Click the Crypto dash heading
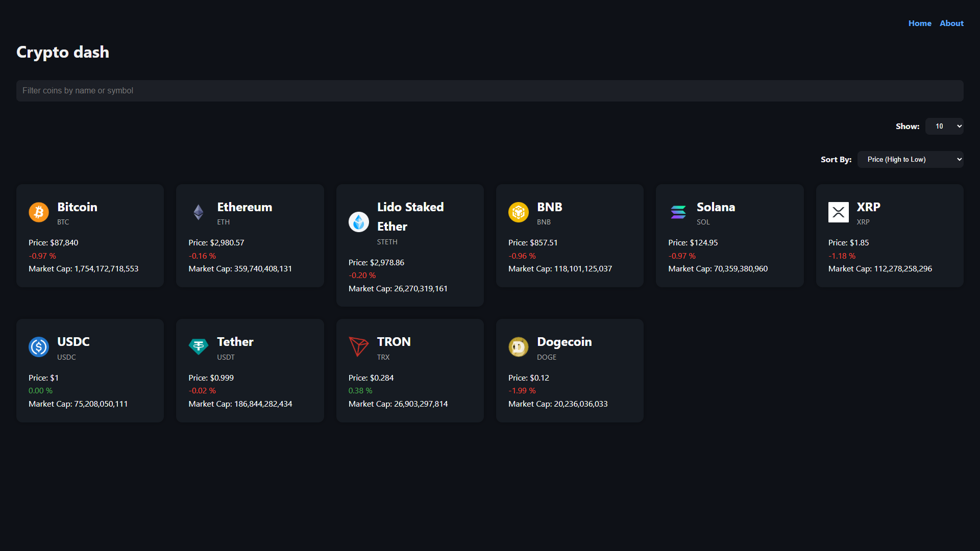The width and height of the screenshot is (980, 551). click(63, 52)
